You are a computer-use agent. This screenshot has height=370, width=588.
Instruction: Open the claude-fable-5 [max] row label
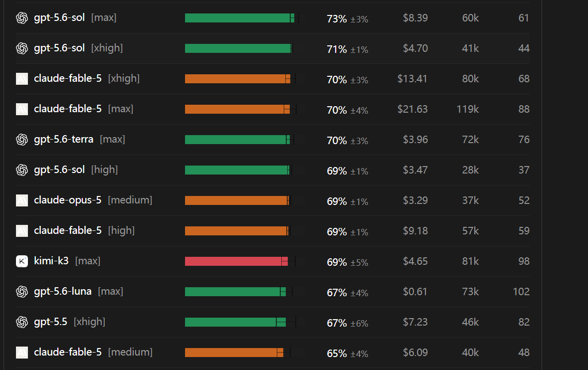(x=84, y=109)
